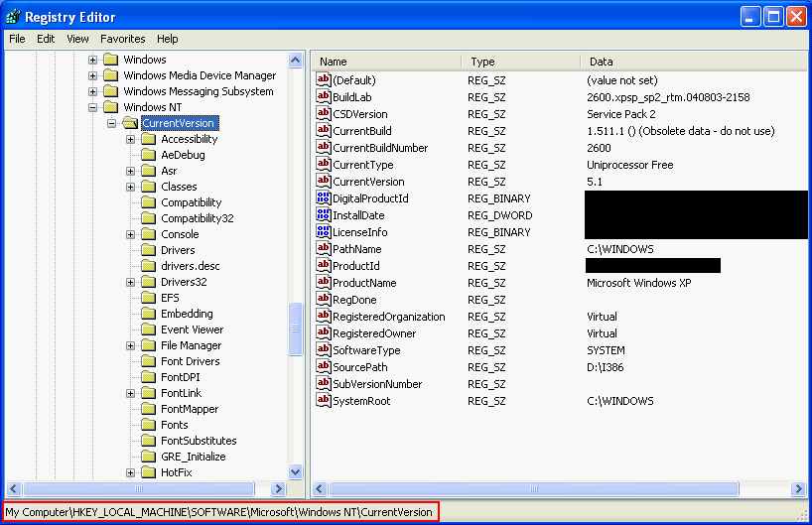Viewport: 812px width, 525px height.
Task: Expand the Classes key
Action: pyautogui.click(x=130, y=187)
